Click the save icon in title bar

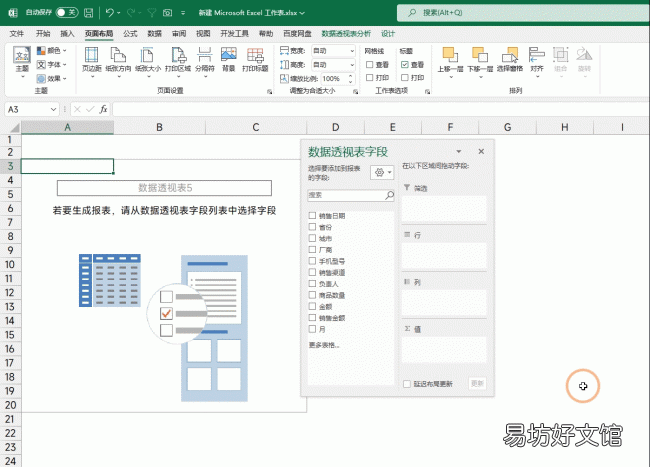coord(88,13)
